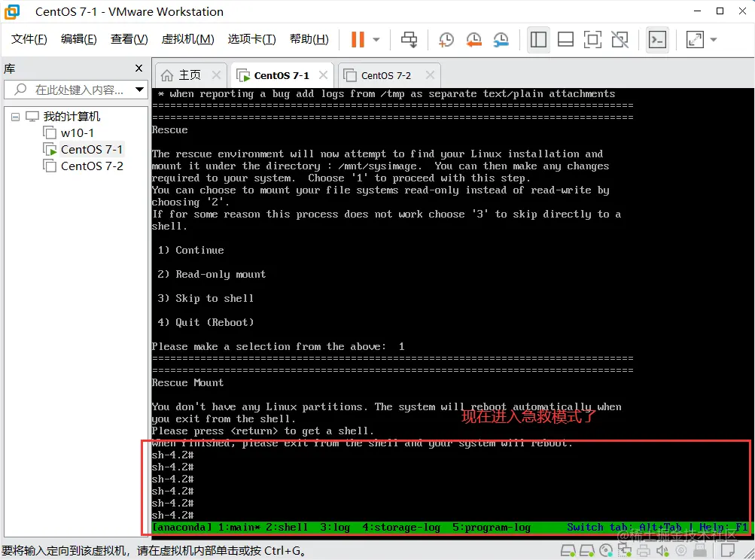
Task: Select CentOS 7-2 in the library tree
Action: [92, 166]
